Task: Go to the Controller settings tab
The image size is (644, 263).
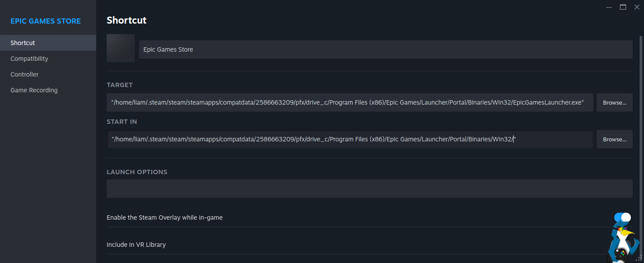Action: coord(24,74)
